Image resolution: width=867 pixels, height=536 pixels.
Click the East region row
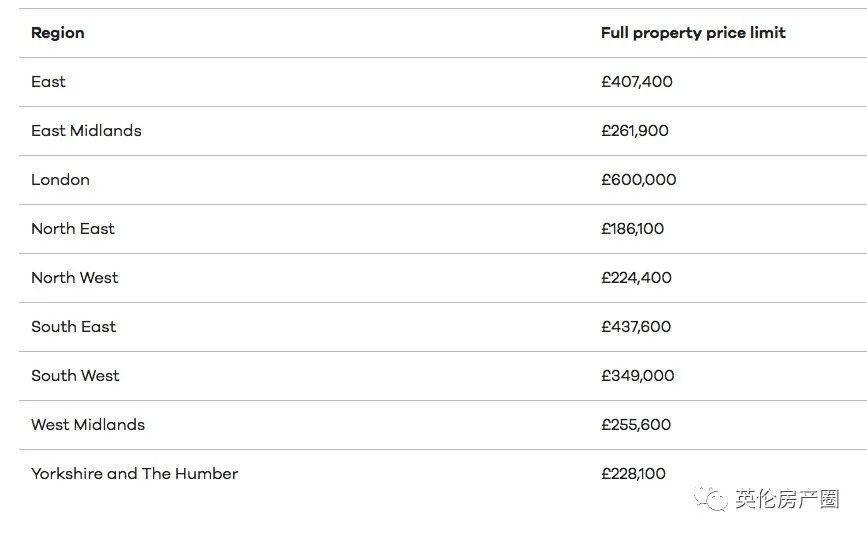(x=442, y=82)
